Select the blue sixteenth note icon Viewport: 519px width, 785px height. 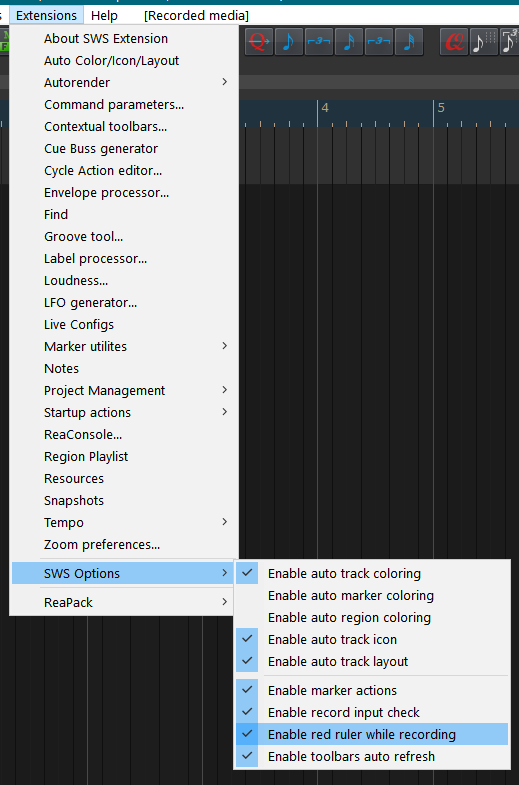(x=349, y=42)
